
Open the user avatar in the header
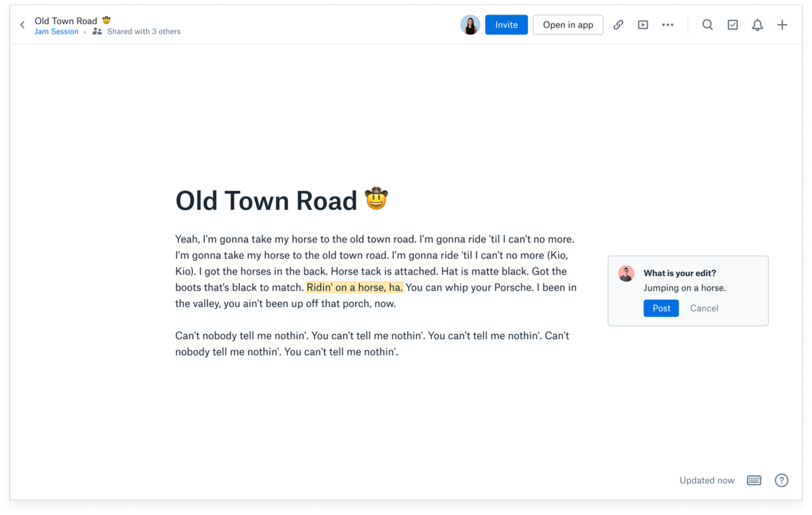(470, 25)
